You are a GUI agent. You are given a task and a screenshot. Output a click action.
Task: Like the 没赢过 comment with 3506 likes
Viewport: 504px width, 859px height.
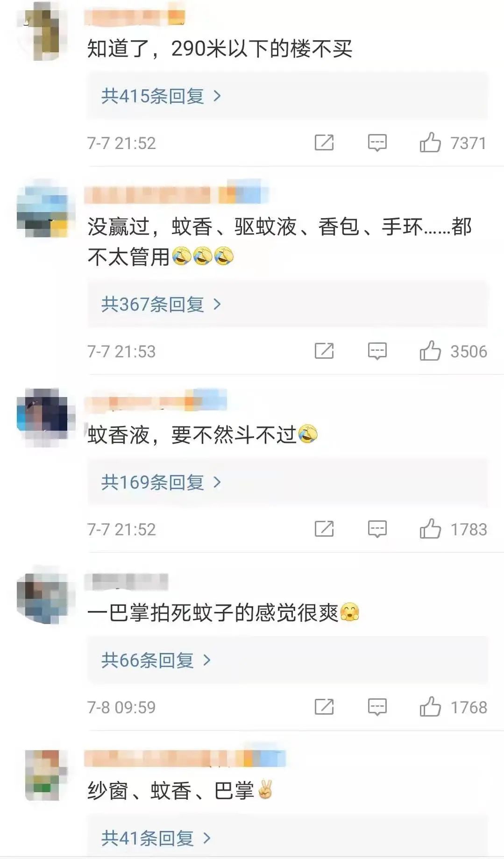point(430,351)
